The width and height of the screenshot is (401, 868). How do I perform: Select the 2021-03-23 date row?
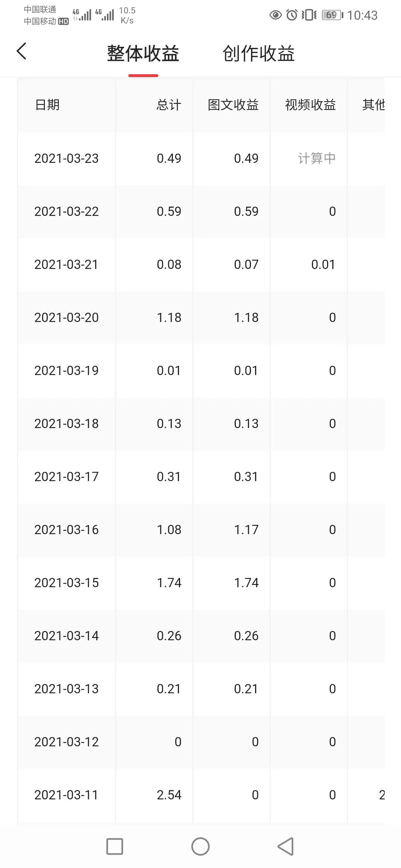66,158
